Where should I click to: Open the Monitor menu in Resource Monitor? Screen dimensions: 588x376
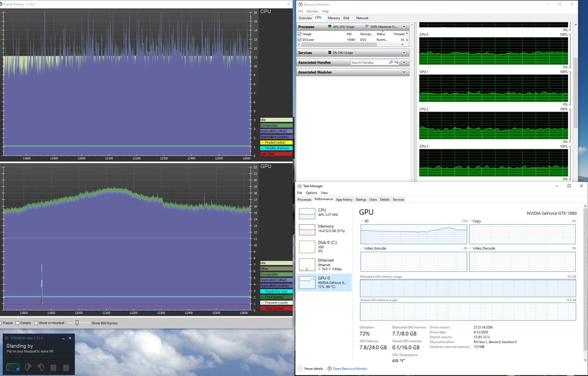(x=313, y=11)
